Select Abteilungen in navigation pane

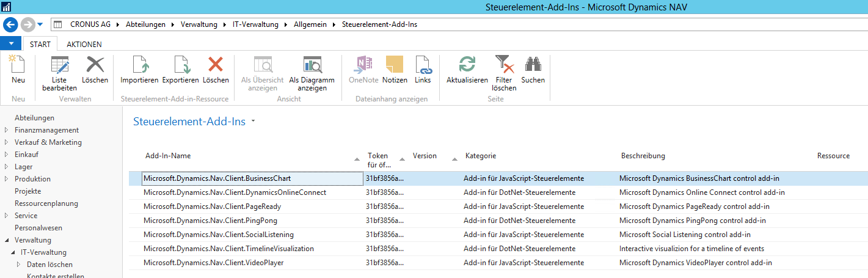[x=34, y=118]
